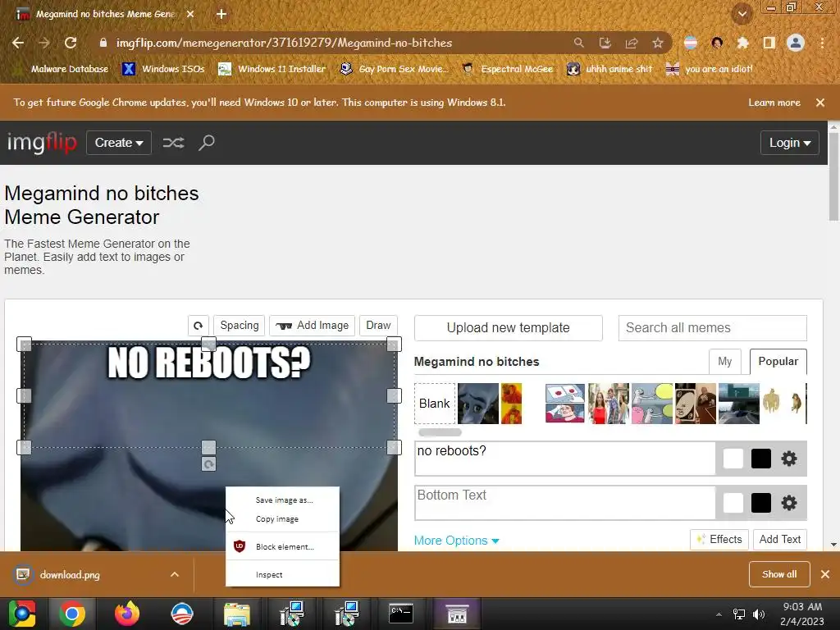This screenshot has width=840, height=630.
Task: Open File Explorer from the taskbar
Action: [x=237, y=614]
